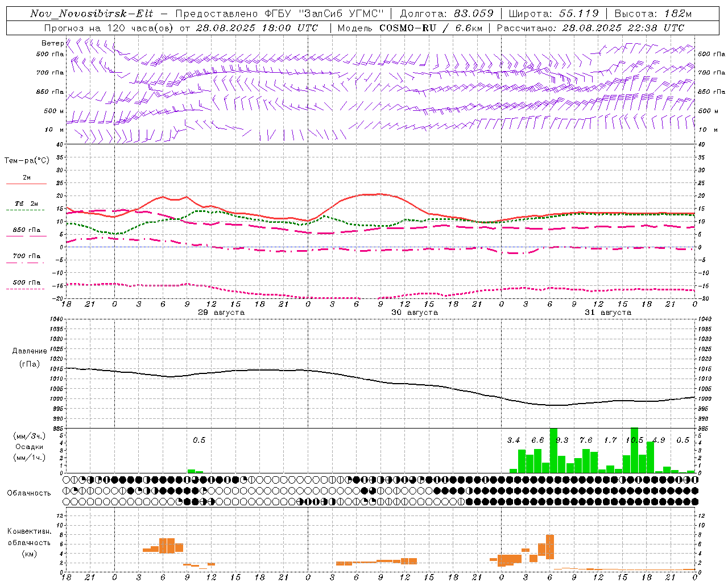This screenshot has height=582, width=728.
Task: Click the Широта: 55.119 value
Action: tap(554, 14)
